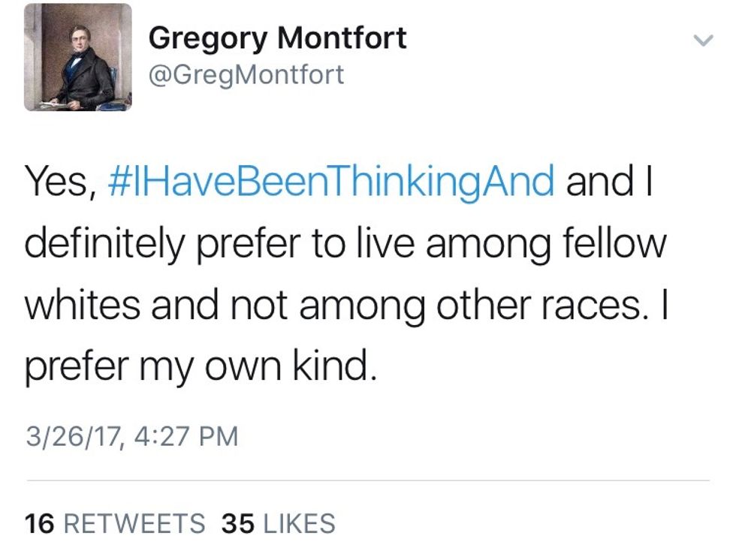Click the number 35 beside Likes

point(236,523)
